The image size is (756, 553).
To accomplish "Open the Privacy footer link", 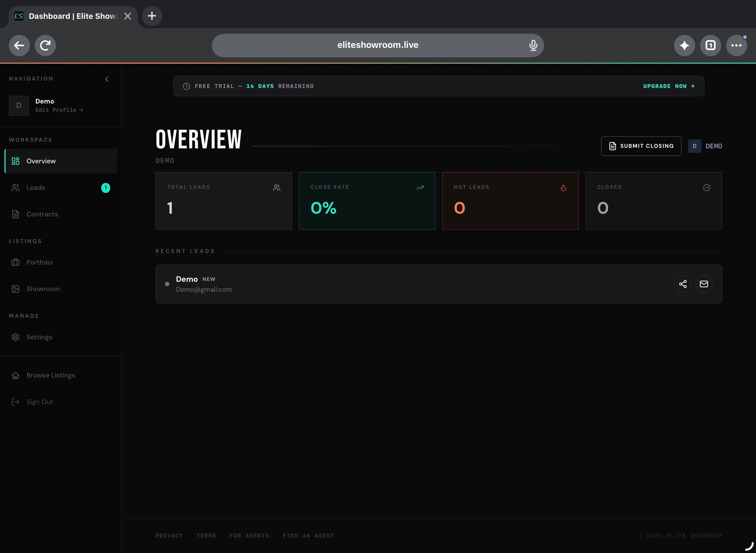I will [x=169, y=536].
